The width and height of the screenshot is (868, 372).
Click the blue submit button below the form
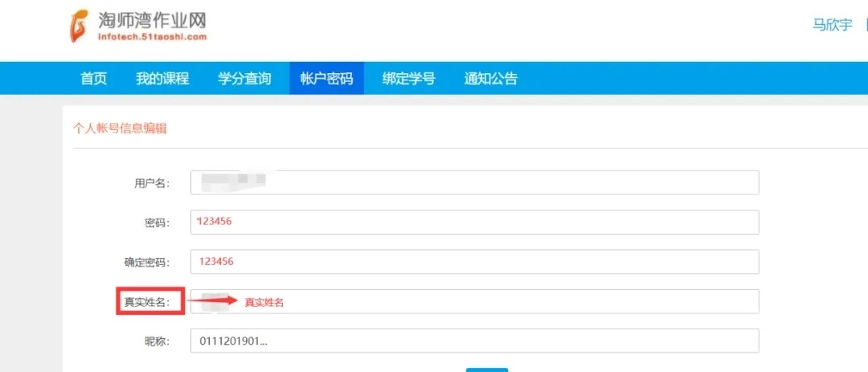[x=487, y=369]
